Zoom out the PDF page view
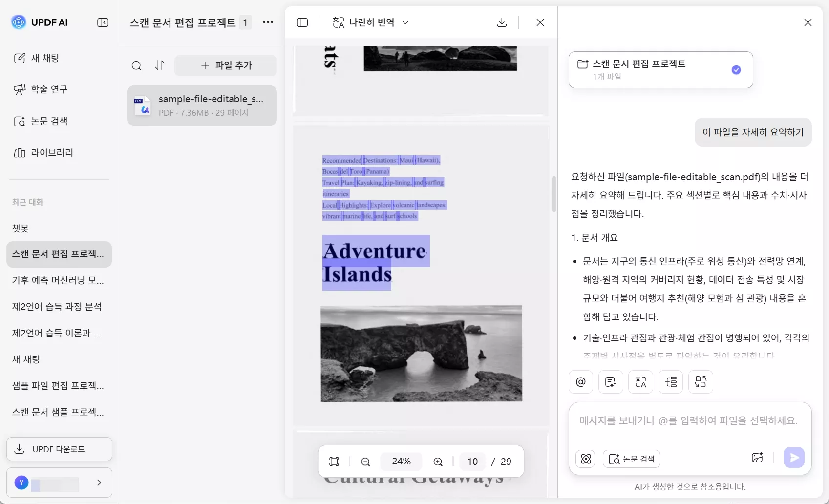 365,462
